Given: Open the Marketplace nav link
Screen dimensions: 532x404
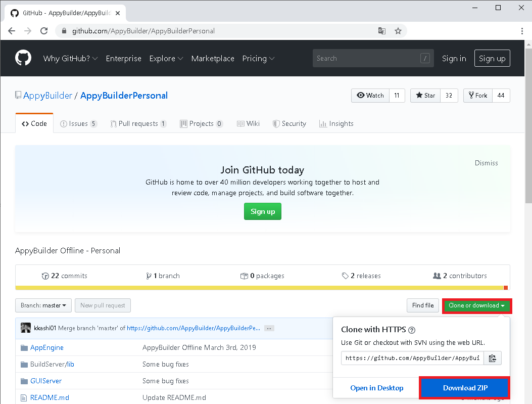Looking at the screenshot, I should [213, 58].
